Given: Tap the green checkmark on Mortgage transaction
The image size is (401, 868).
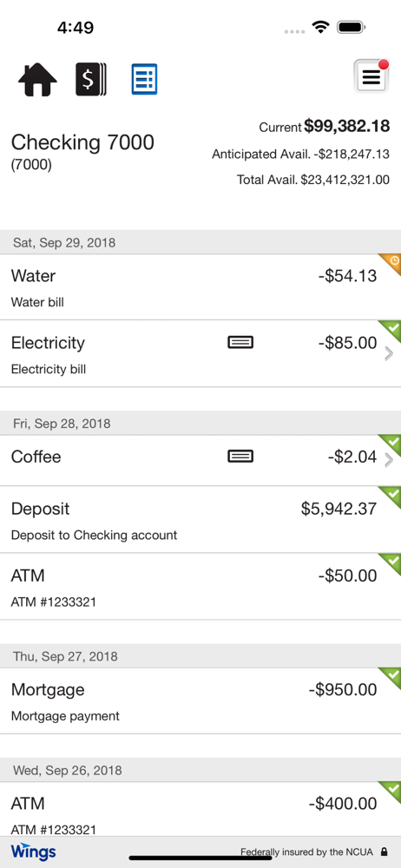Looking at the screenshot, I should (391, 678).
